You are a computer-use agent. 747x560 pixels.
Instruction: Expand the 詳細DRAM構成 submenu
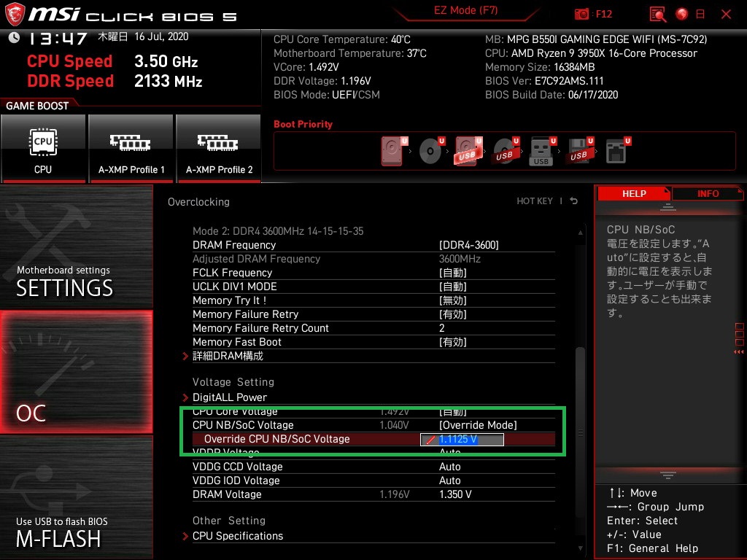[x=228, y=356]
